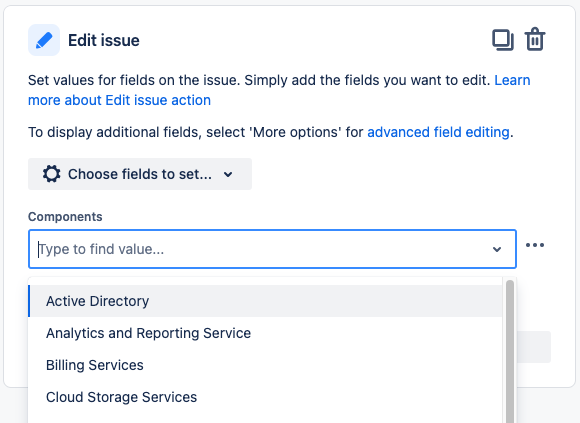
Task: Click the components list vertical scrollbar
Action: pos(510,351)
